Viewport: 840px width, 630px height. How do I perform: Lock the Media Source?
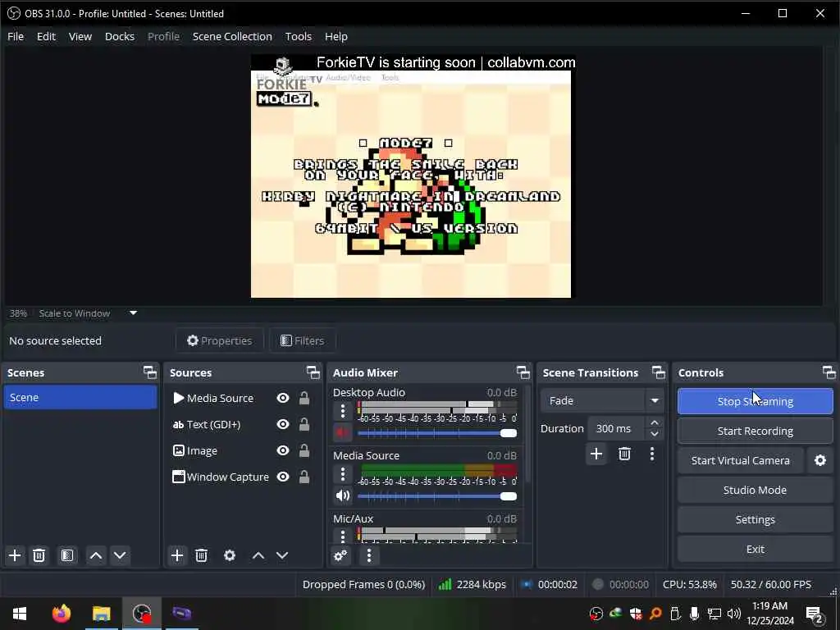click(x=304, y=398)
